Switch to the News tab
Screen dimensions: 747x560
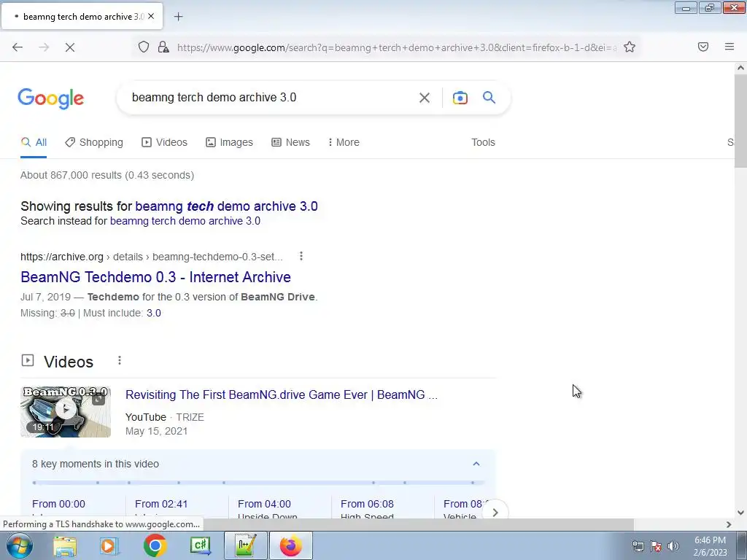coord(290,142)
